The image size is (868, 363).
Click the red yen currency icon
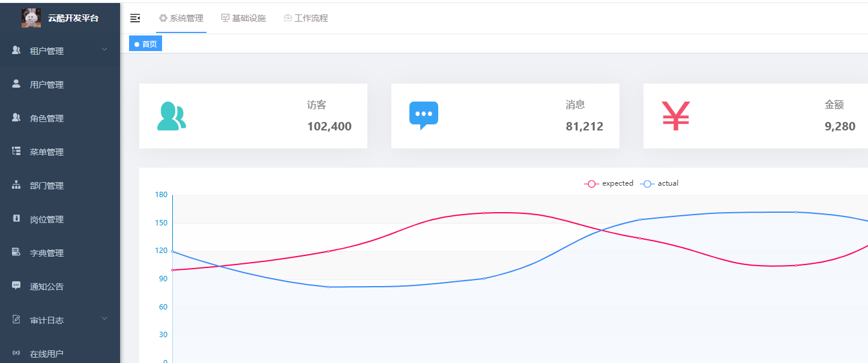pyautogui.click(x=676, y=116)
